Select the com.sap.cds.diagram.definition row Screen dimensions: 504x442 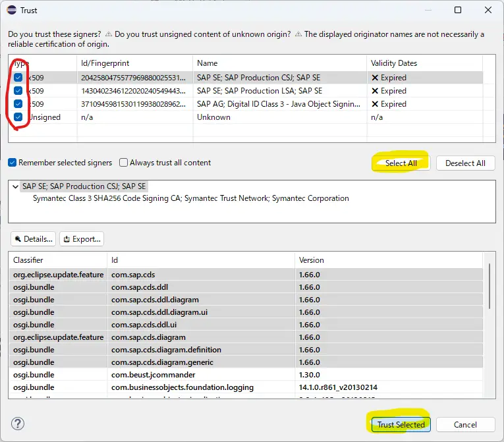click(x=246, y=350)
